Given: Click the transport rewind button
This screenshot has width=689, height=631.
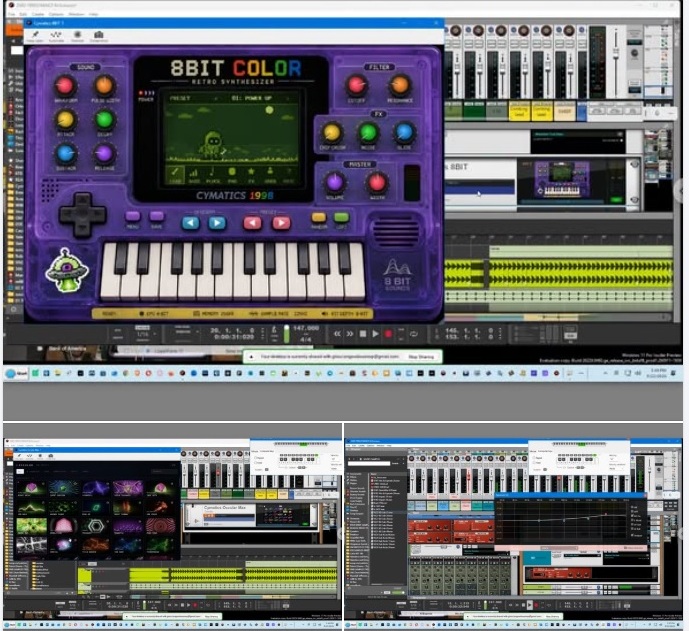Looking at the screenshot, I should coord(337,334).
